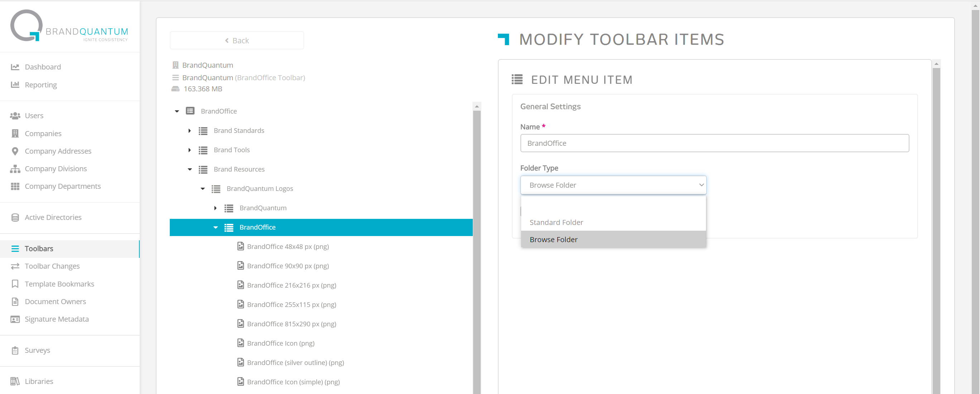This screenshot has width=980, height=394.
Task: Click the Dashboard chart icon
Action: [15, 67]
